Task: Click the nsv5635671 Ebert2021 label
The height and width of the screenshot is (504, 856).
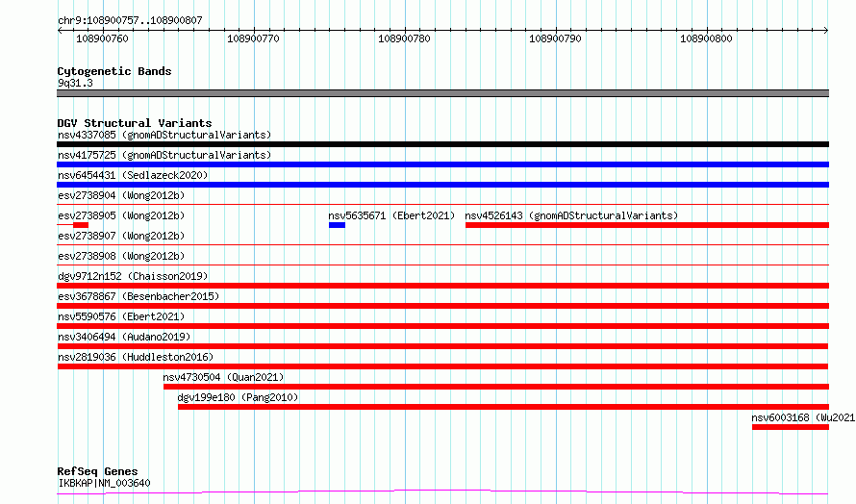Action: pos(391,215)
